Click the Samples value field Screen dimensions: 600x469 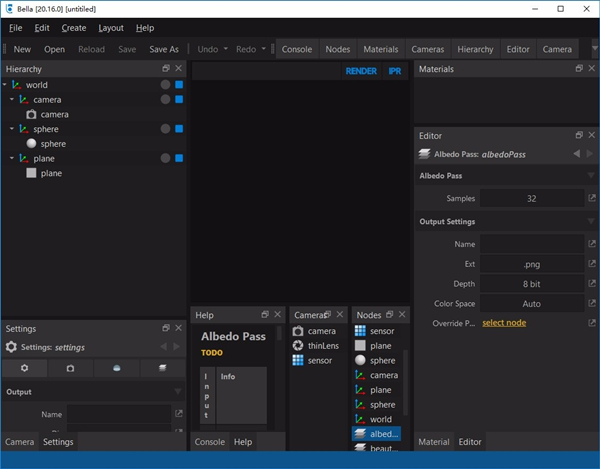531,199
